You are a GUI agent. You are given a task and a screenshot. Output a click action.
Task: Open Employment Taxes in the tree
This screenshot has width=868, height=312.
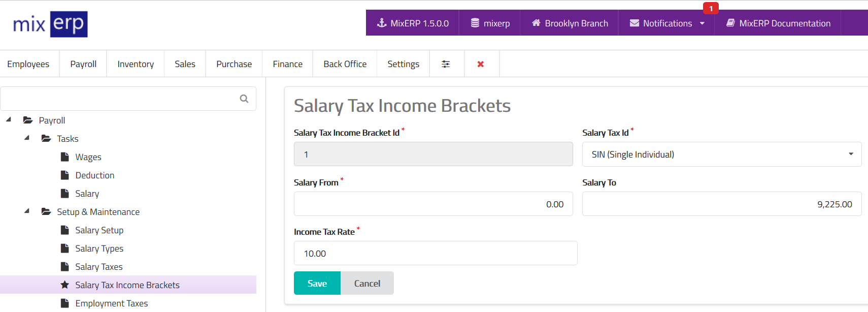(x=111, y=303)
